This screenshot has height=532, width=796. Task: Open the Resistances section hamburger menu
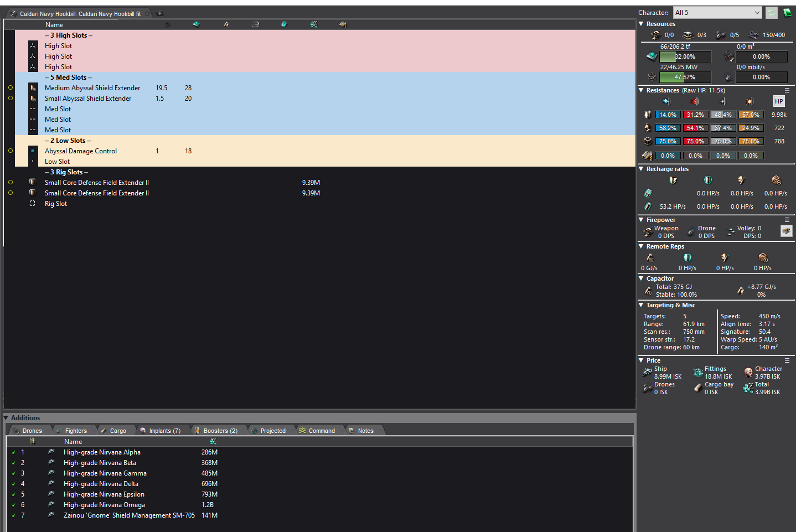tap(787, 90)
